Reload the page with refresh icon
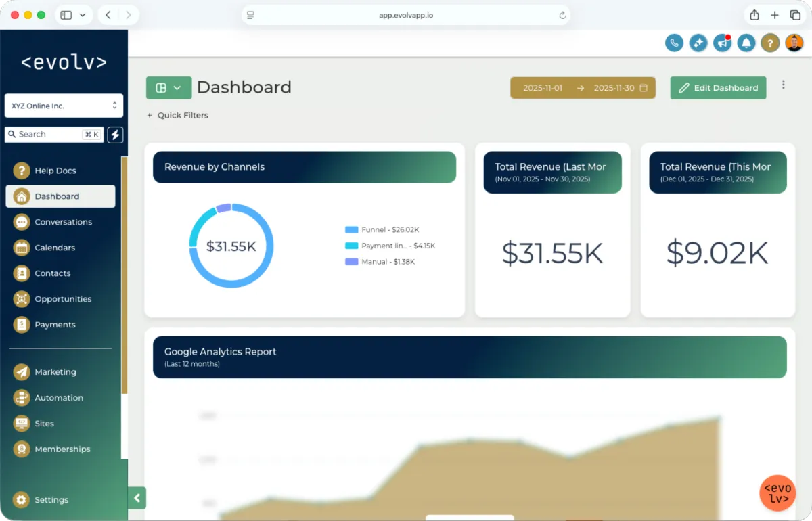The width and height of the screenshot is (812, 521). [562, 15]
